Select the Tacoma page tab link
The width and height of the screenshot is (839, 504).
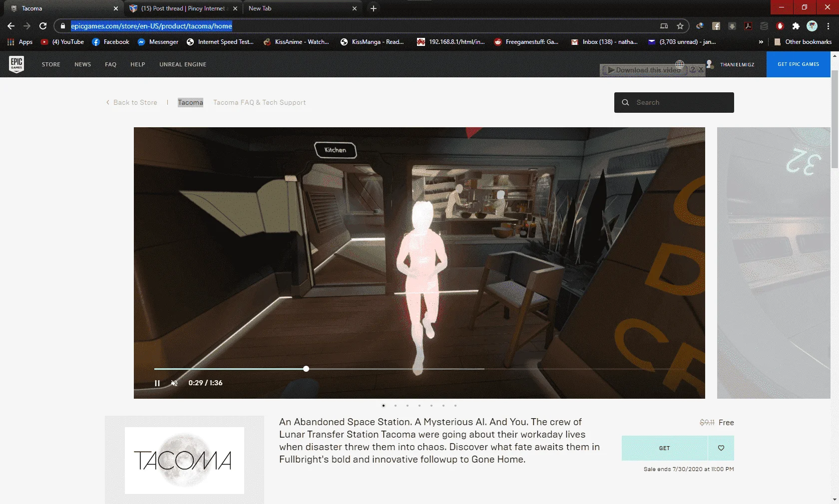pyautogui.click(x=190, y=102)
